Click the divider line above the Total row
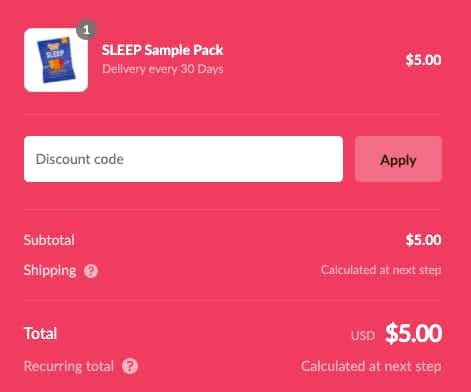Viewport: 471px width, 392px height. (x=232, y=300)
